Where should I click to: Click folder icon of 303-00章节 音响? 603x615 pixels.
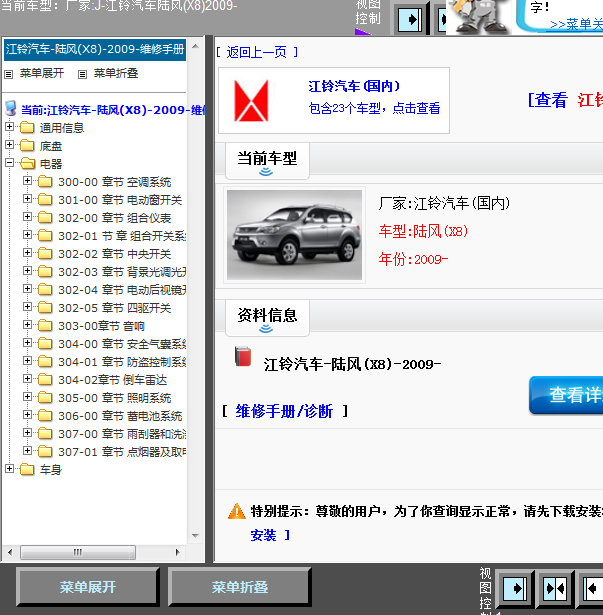click(x=45, y=326)
